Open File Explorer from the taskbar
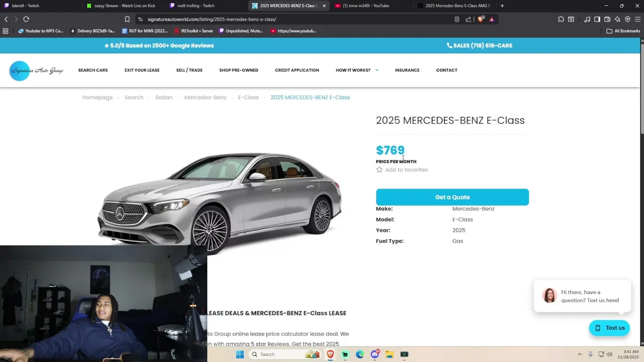Screen dimensions: 644x362 389,354
